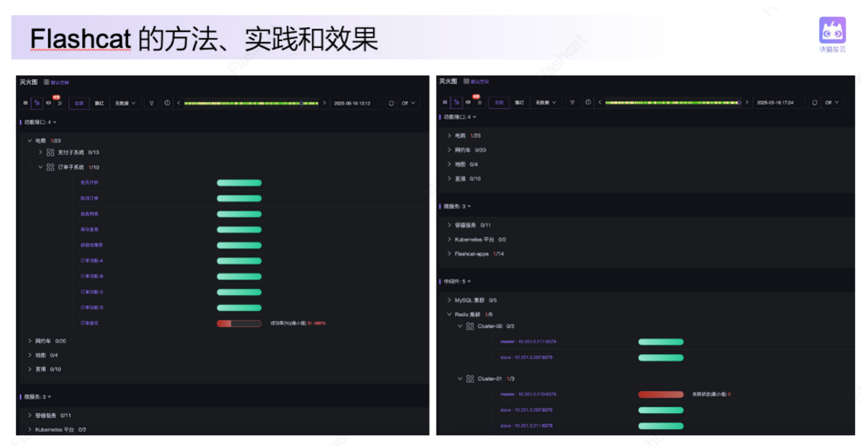Viewport: 868px width, 446px height.
Task: Open the 无数据 dropdown in right panel
Action: (546, 102)
